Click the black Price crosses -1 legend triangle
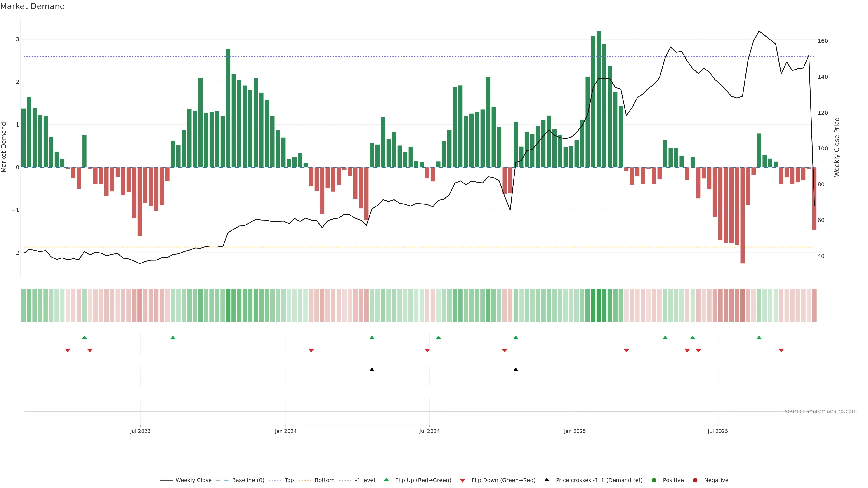 (x=547, y=480)
